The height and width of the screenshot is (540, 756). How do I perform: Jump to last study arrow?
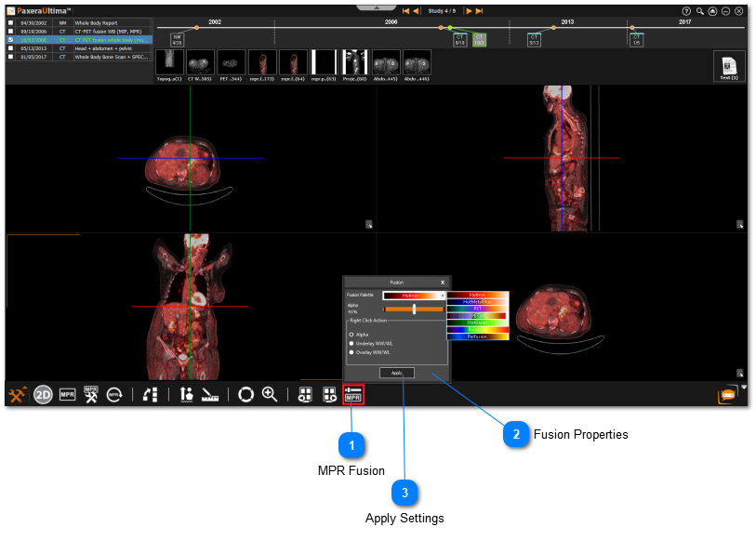[x=479, y=11]
